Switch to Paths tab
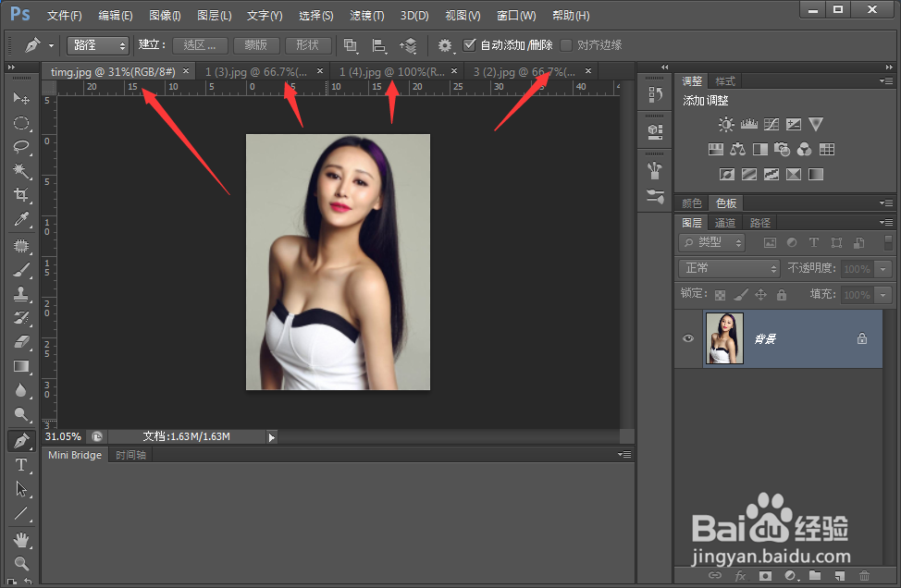 click(x=759, y=223)
